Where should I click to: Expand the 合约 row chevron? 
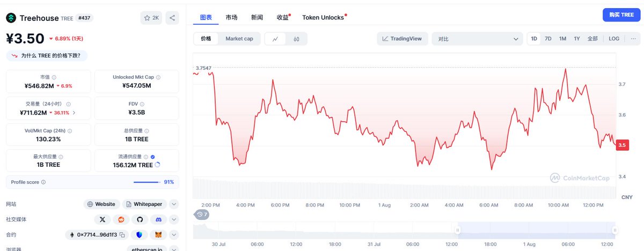[x=174, y=235]
